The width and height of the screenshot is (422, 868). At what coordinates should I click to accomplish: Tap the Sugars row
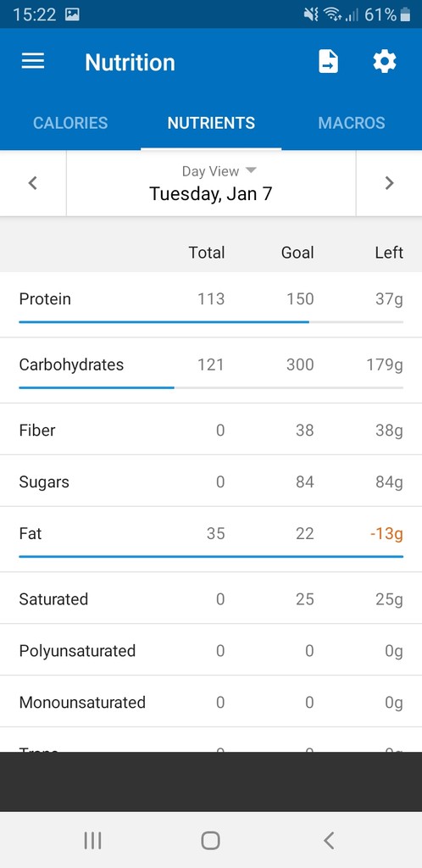[211, 481]
